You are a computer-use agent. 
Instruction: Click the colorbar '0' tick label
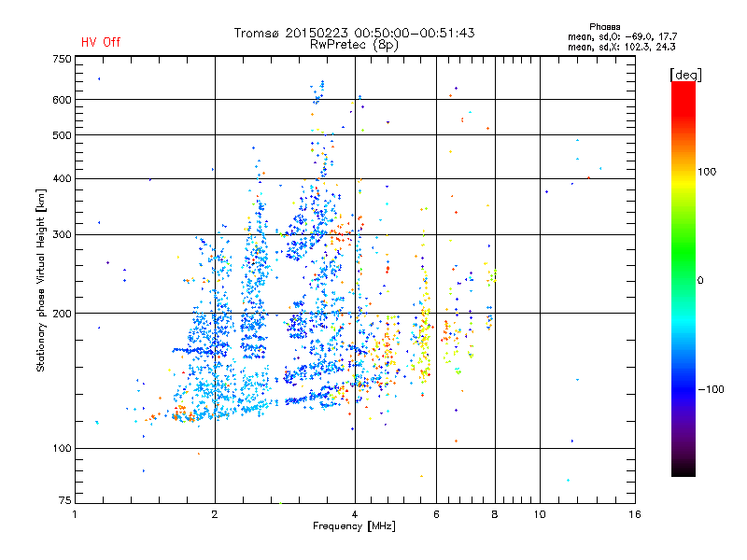[x=700, y=281]
